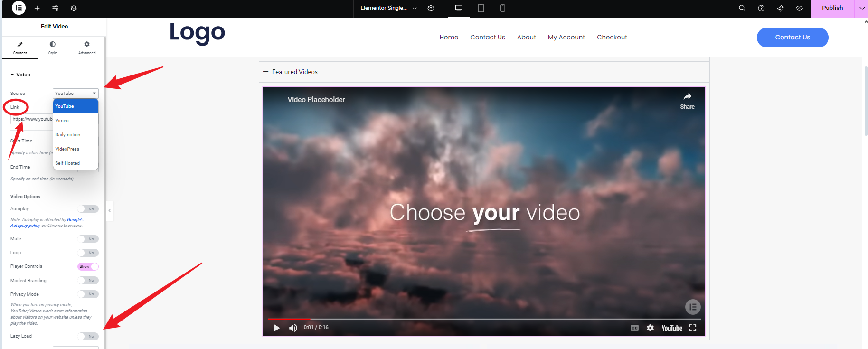
Task: Disable the Player Controls switch
Action: (x=88, y=266)
